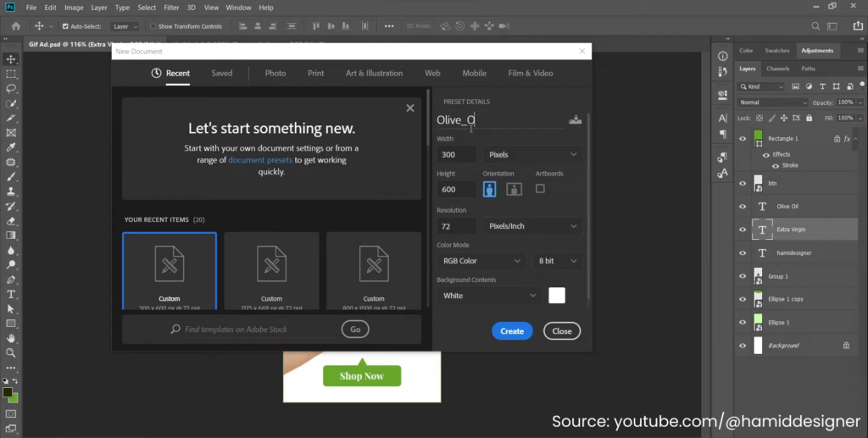Select the Move tool in the toolbox

[x=10, y=59]
